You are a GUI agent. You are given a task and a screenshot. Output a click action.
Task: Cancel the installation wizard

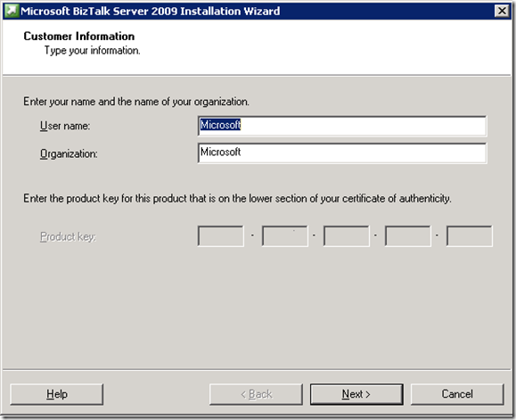tap(457, 394)
